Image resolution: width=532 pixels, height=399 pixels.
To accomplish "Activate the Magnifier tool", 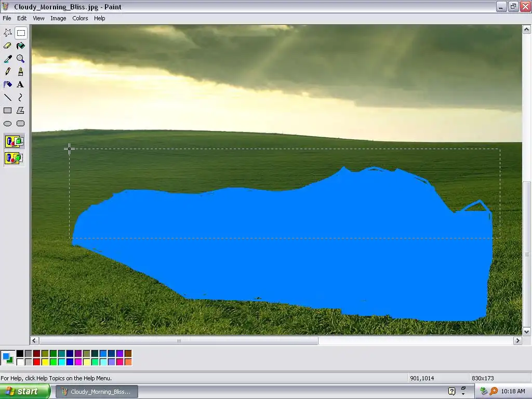I will tap(21, 59).
